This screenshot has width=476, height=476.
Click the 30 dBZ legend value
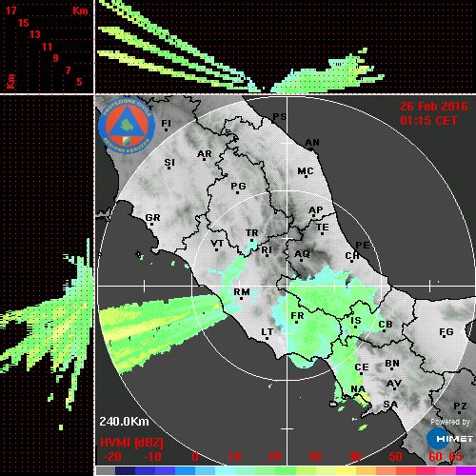[x=315, y=457]
